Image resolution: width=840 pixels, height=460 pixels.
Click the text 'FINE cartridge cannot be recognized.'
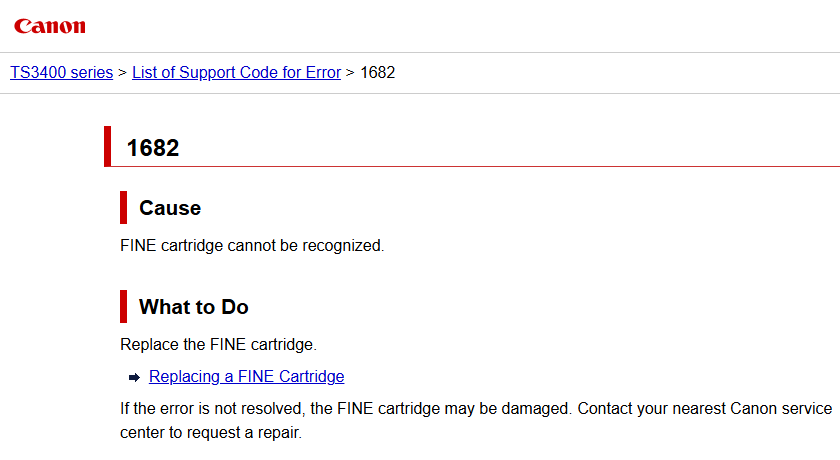pyautogui.click(x=251, y=245)
